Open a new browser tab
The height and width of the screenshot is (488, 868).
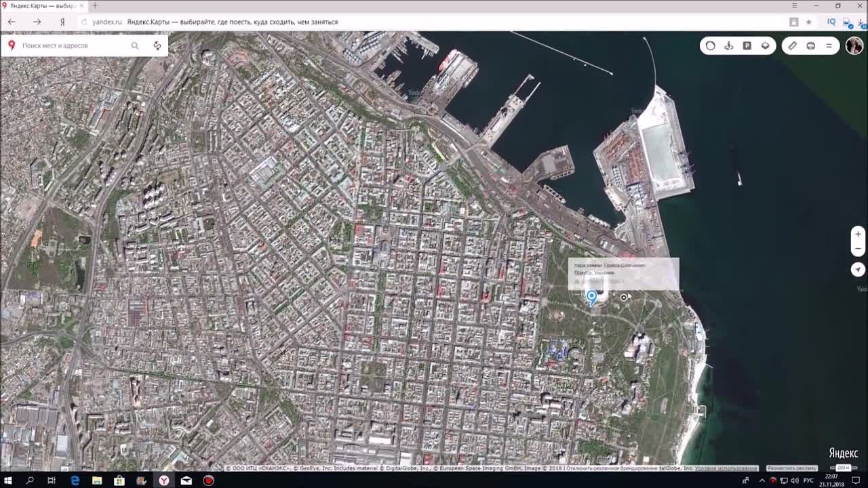[95, 5]
